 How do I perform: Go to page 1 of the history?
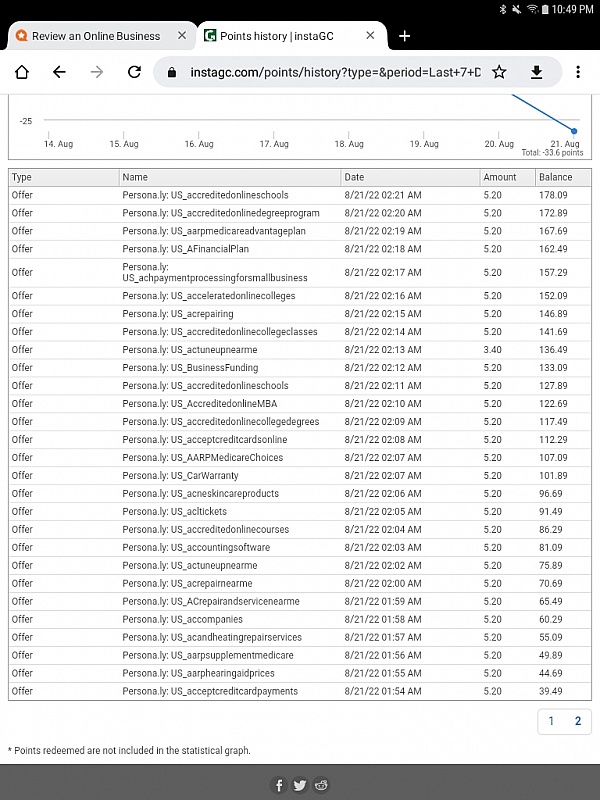click(551, 721)
